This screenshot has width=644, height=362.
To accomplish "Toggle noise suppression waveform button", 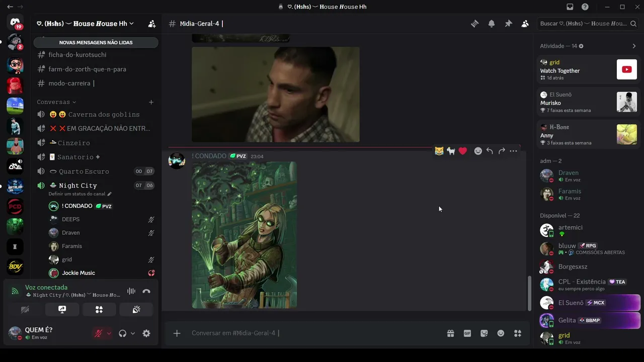I will tap(131, 291).
